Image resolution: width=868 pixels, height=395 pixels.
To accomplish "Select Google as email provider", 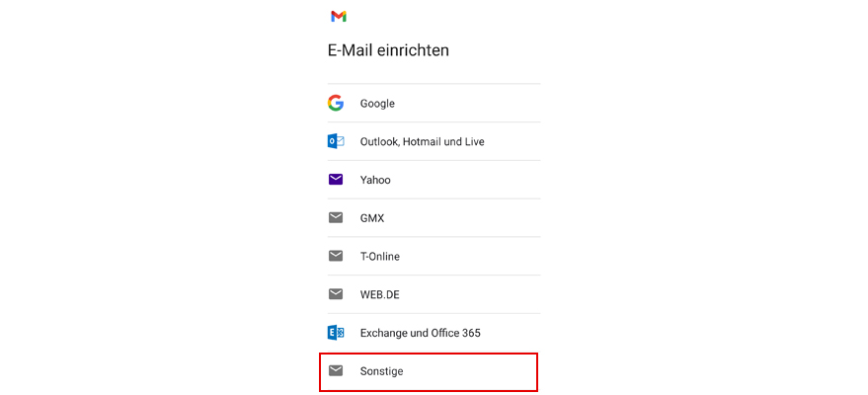I will [x=377, y=104].
